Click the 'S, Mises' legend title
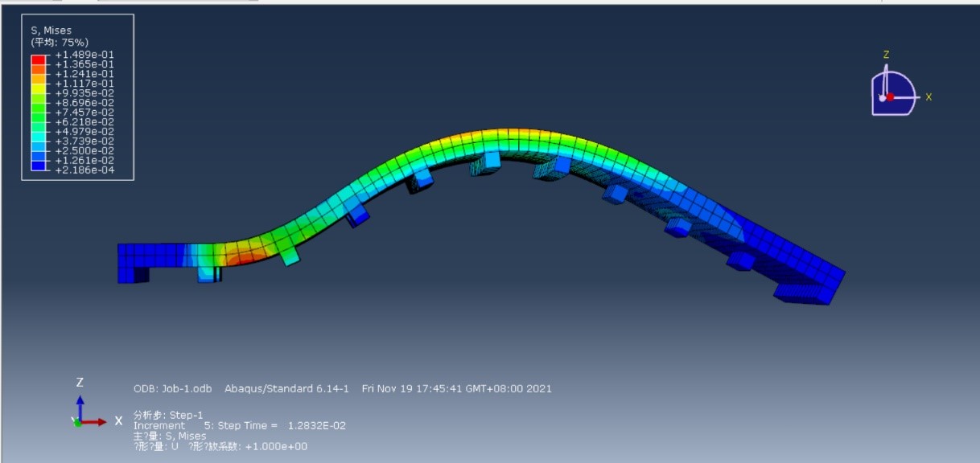The height and width of the screenshot is (463, 980). [x=51, y=31]
